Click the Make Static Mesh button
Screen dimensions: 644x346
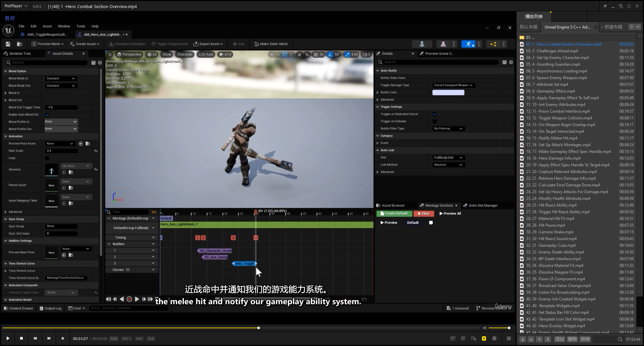[271, 44]
